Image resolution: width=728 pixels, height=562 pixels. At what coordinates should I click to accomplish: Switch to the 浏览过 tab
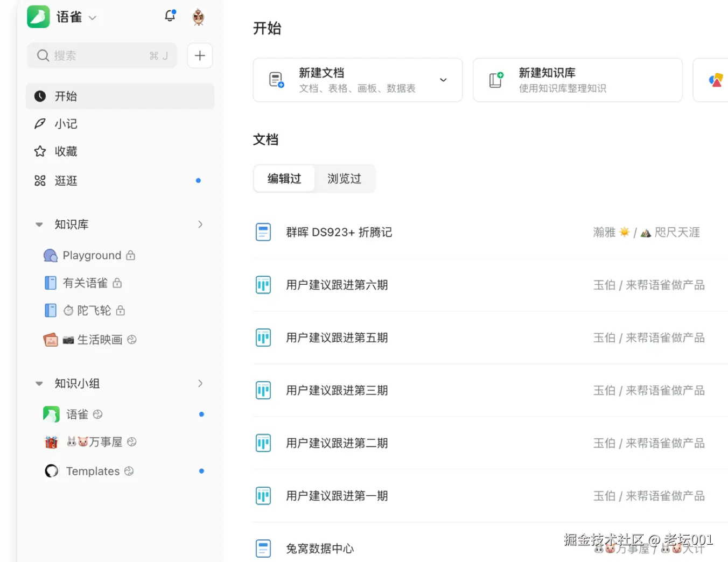pyautogui.click(x=344, y=178)
